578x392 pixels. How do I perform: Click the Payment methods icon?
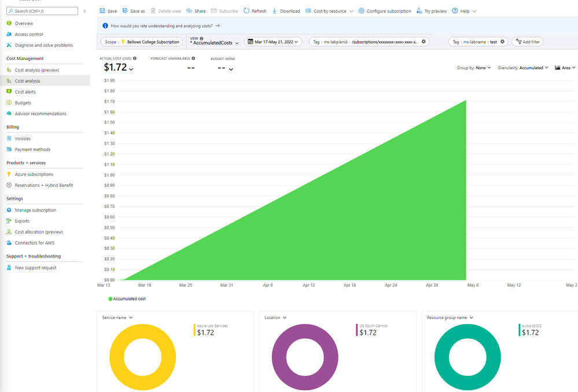(x=9, y=149)
